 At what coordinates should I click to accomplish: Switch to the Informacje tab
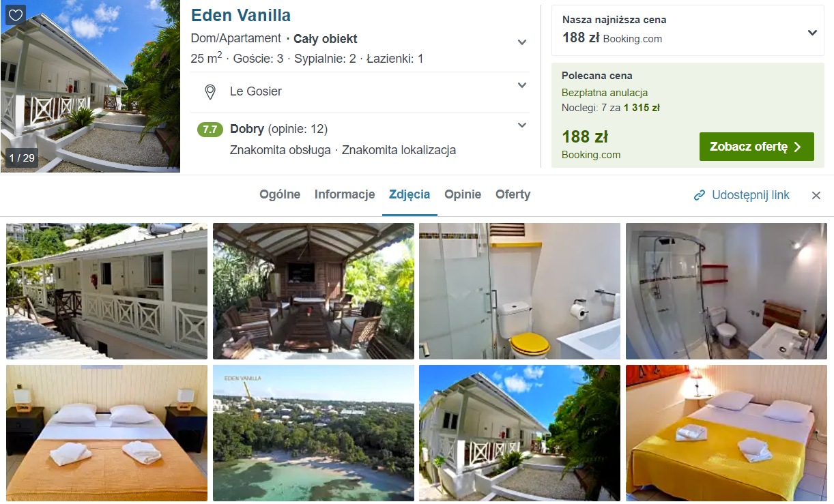345,194
